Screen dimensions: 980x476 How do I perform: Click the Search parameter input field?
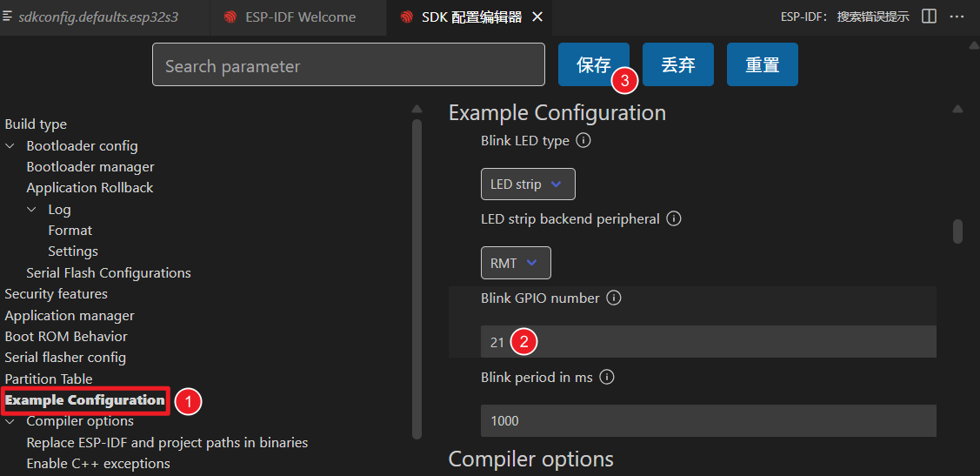pos(348,65)
